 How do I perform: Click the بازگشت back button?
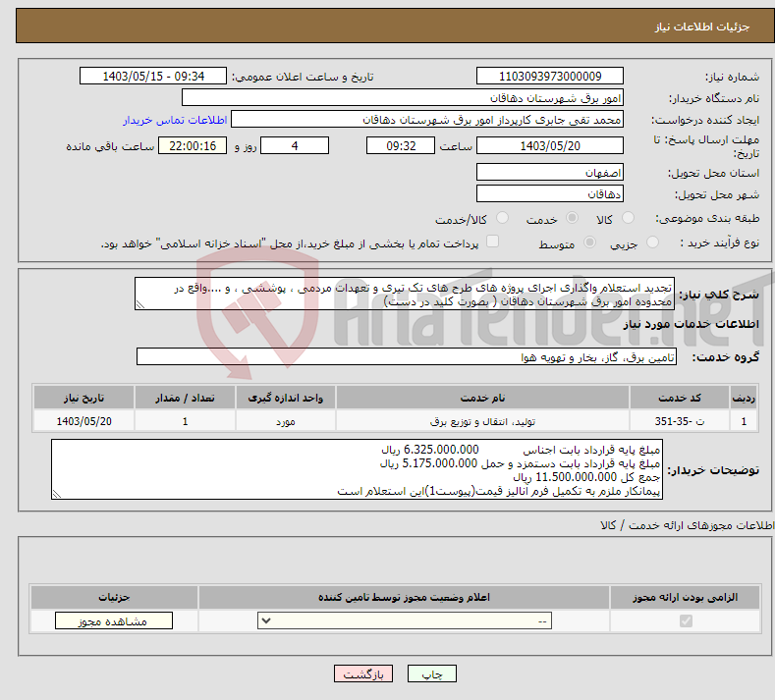point(363,673)
